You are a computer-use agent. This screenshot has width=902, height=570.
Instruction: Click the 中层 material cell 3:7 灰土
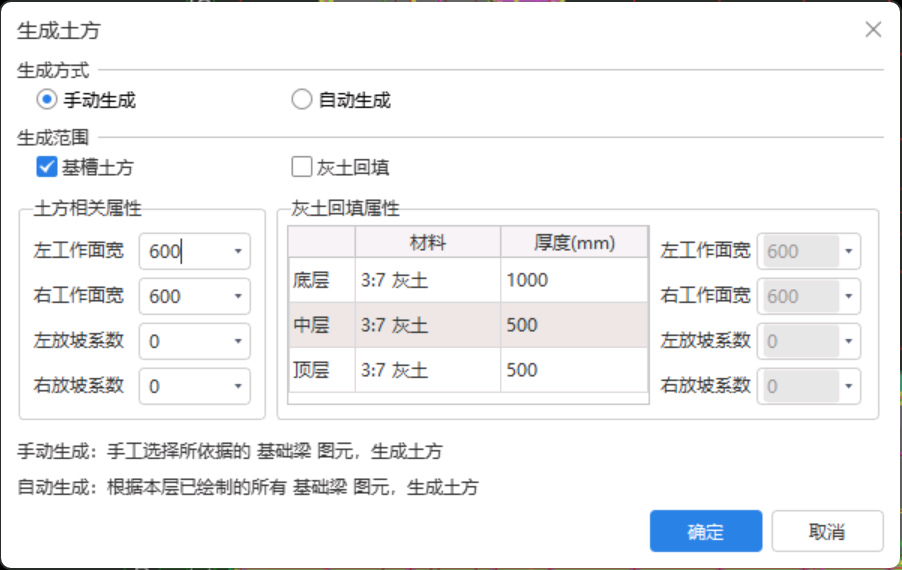428,325
